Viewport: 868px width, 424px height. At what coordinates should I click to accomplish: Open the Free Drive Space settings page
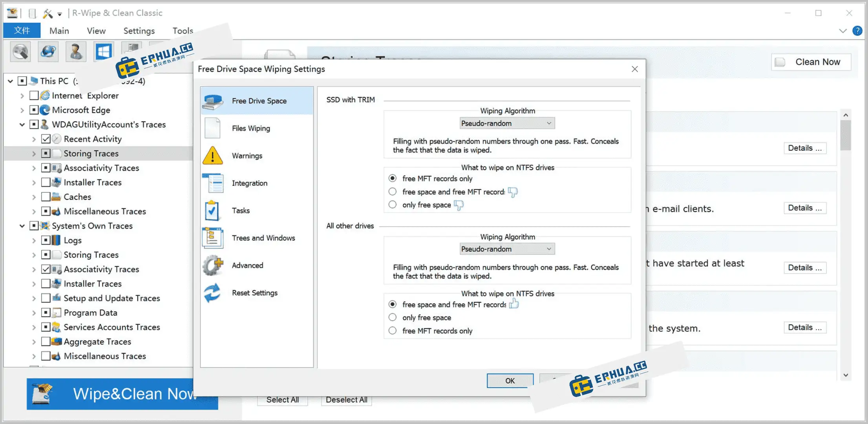[x=257, y=101]
